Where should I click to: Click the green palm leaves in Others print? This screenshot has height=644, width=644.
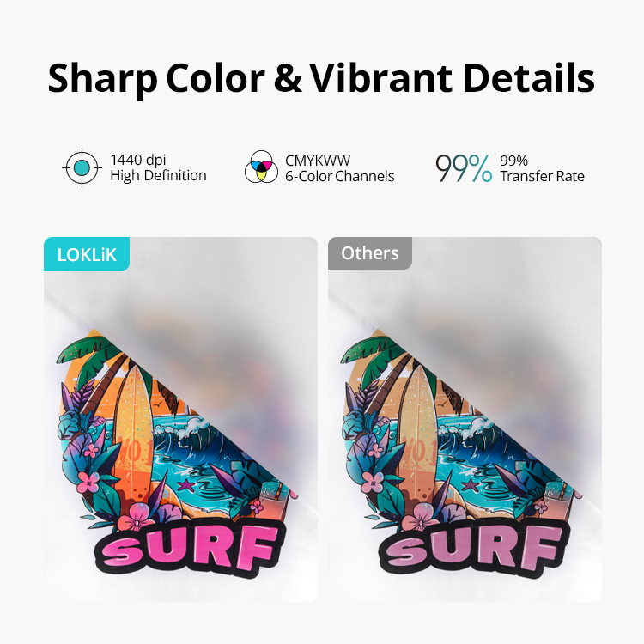[x=372, y=357]
